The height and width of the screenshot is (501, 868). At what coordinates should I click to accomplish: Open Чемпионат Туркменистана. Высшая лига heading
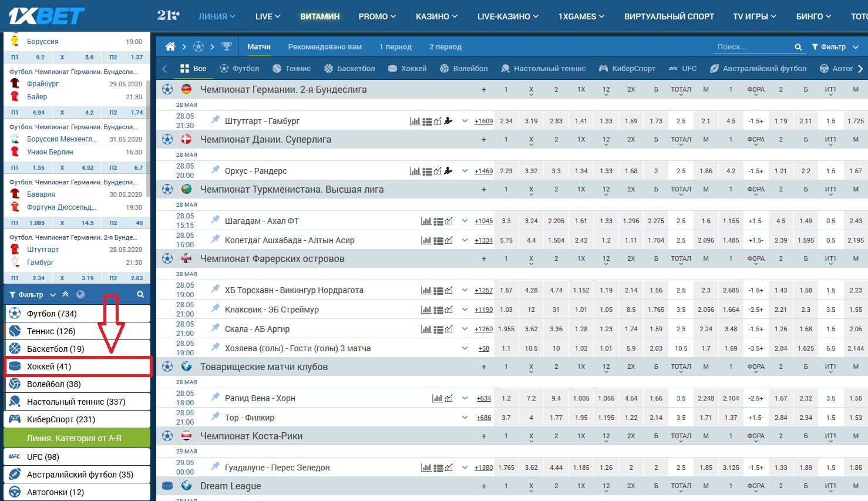pyautogui.click(x=292, y=189)
